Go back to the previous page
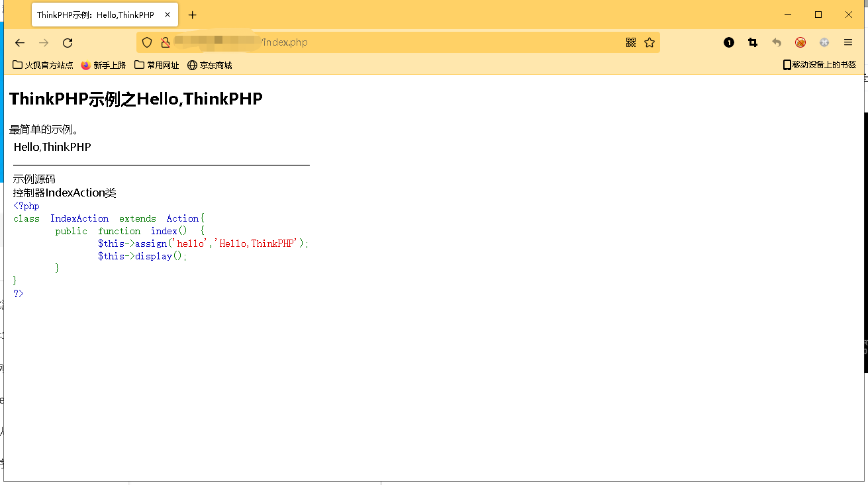The height and width of the screenshot is (485, 868). click(20, 42)
